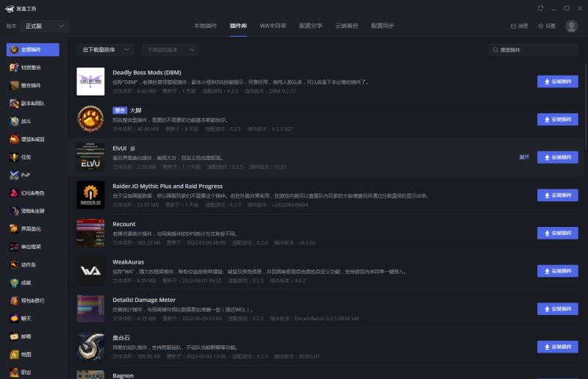This screenshot has width=588, height=379.
Task: Install Raider.IO plugin
Action: click(x=558, y=195)
